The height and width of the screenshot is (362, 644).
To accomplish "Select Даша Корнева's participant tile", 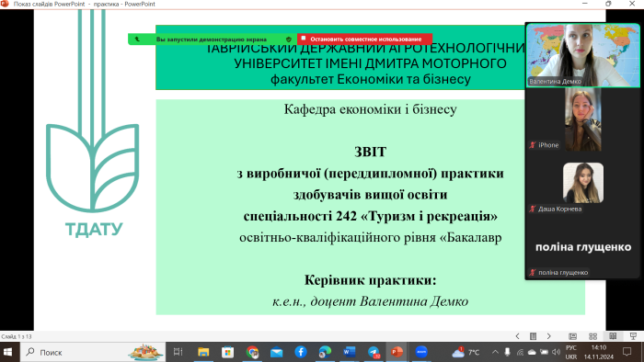I will [582, 183].
